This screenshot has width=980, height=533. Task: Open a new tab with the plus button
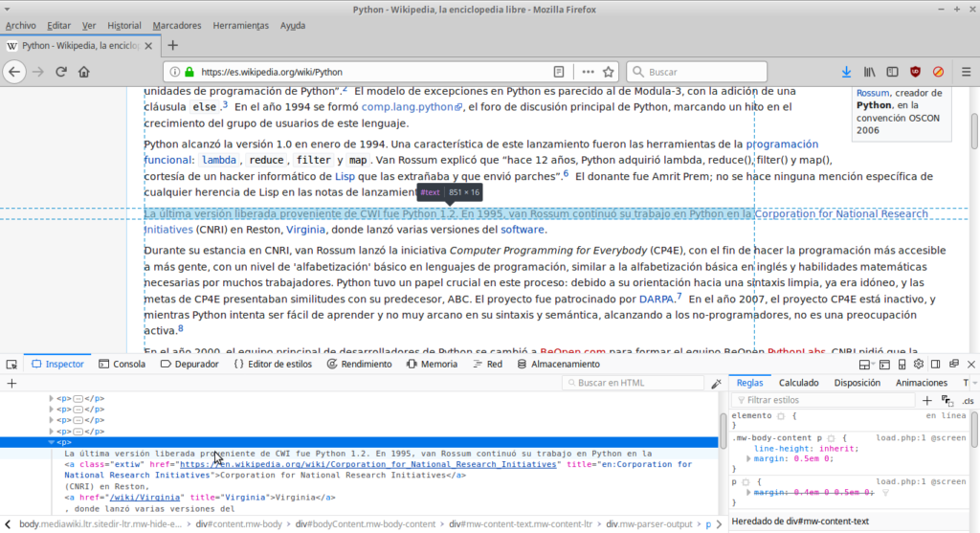tap(173, 45)
